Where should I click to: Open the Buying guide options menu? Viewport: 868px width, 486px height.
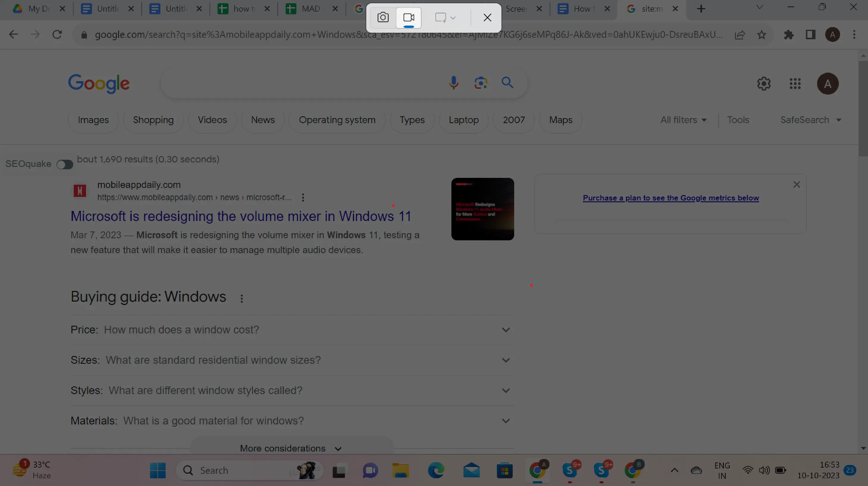pos(242,298)
